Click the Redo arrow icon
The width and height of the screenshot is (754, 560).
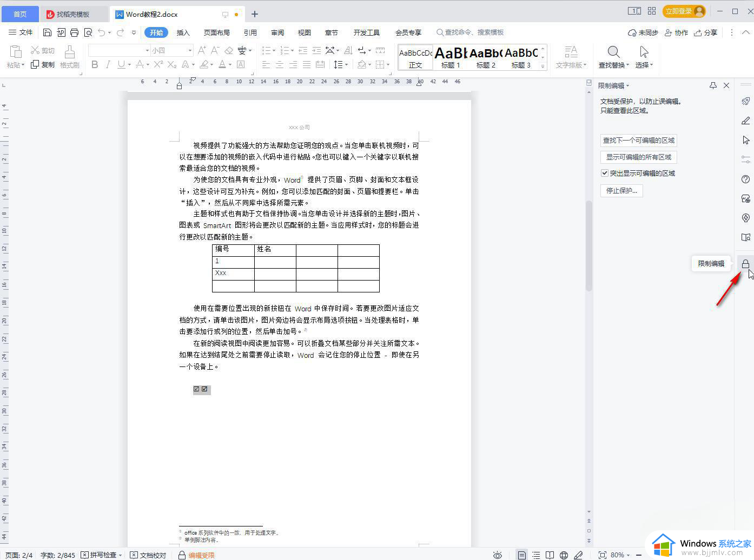(x=120, y=32)
